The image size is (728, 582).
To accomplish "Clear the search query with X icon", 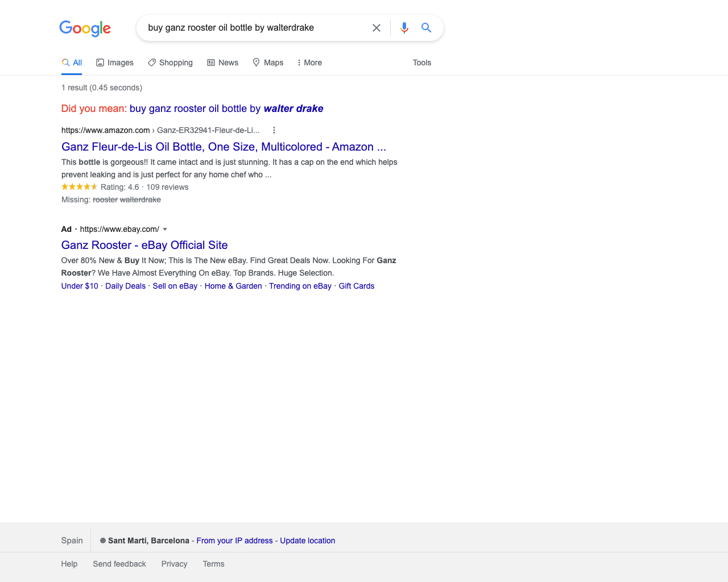I will [x=377, y=28].
